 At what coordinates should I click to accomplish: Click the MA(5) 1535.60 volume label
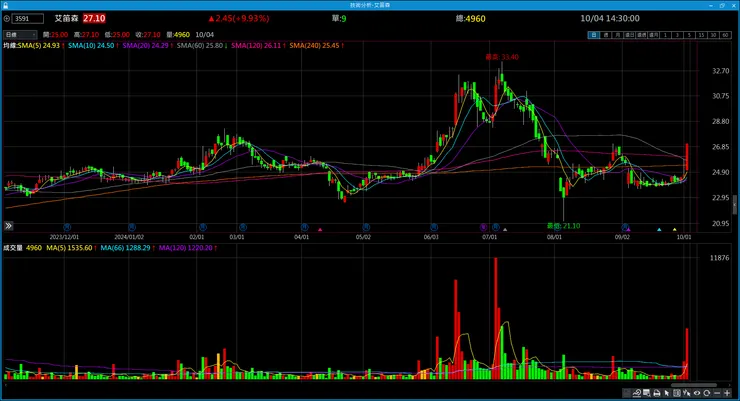point(71,248)
